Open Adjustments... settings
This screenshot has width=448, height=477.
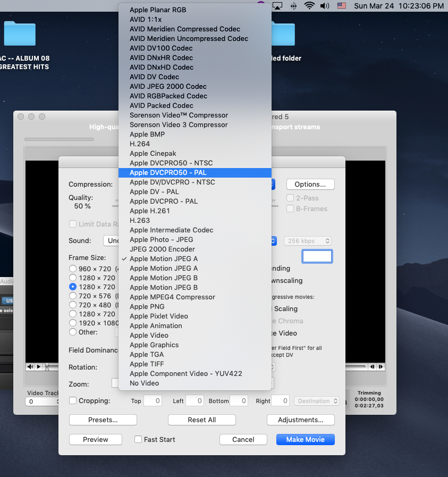click(x=301, y=420)
